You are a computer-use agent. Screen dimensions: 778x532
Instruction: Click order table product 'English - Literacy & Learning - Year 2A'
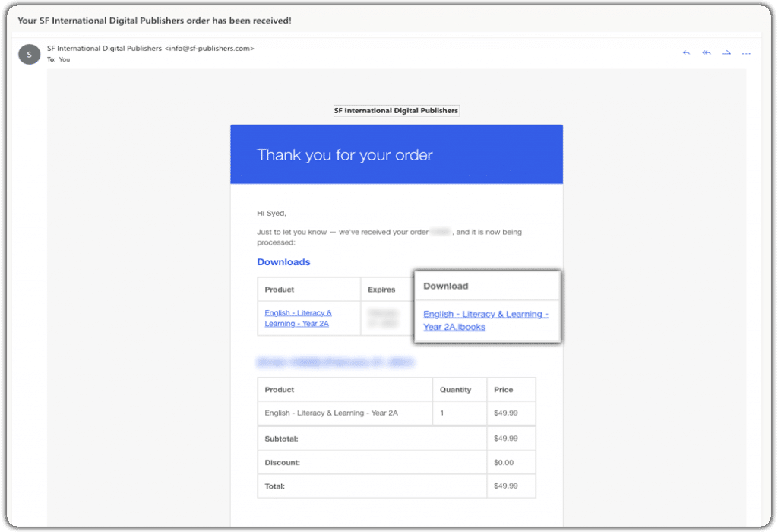click(x=331, y=413)
